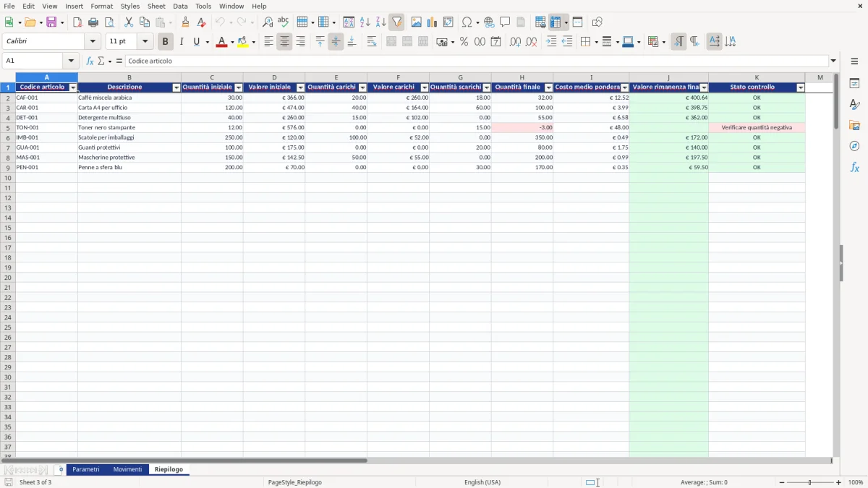Open Descrizione column filter dropdown
The height and width of the screenshot is (488, 868).
point(176,87)
